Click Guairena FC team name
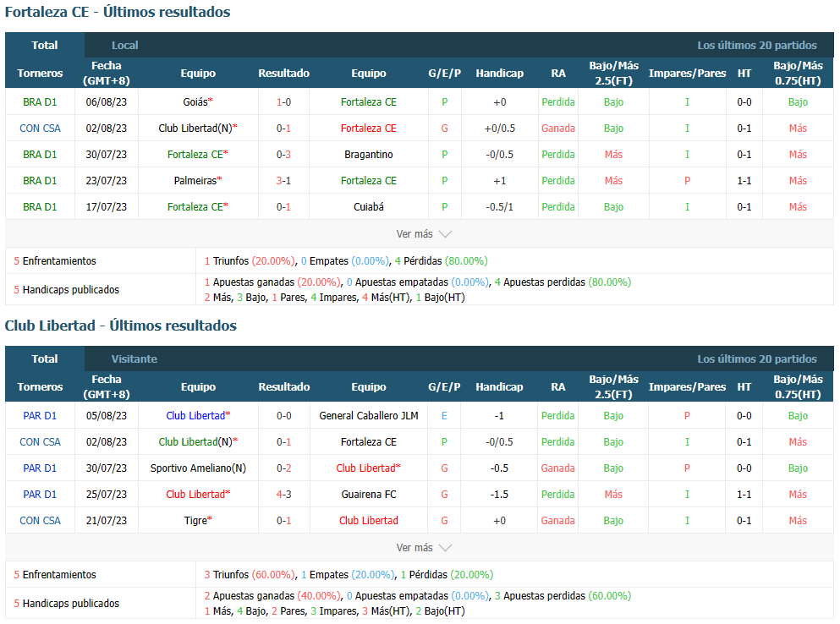840x624 pixels. click(369, 495)
